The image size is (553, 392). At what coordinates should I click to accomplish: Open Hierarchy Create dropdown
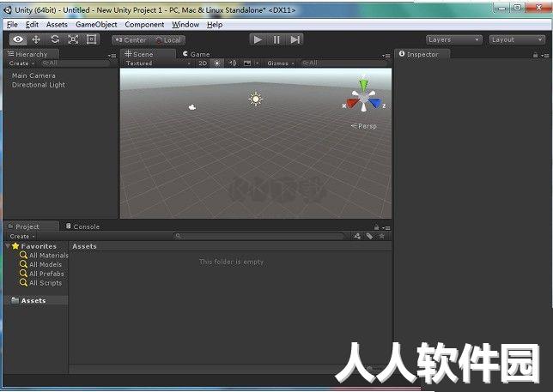[x=21, y=63]
